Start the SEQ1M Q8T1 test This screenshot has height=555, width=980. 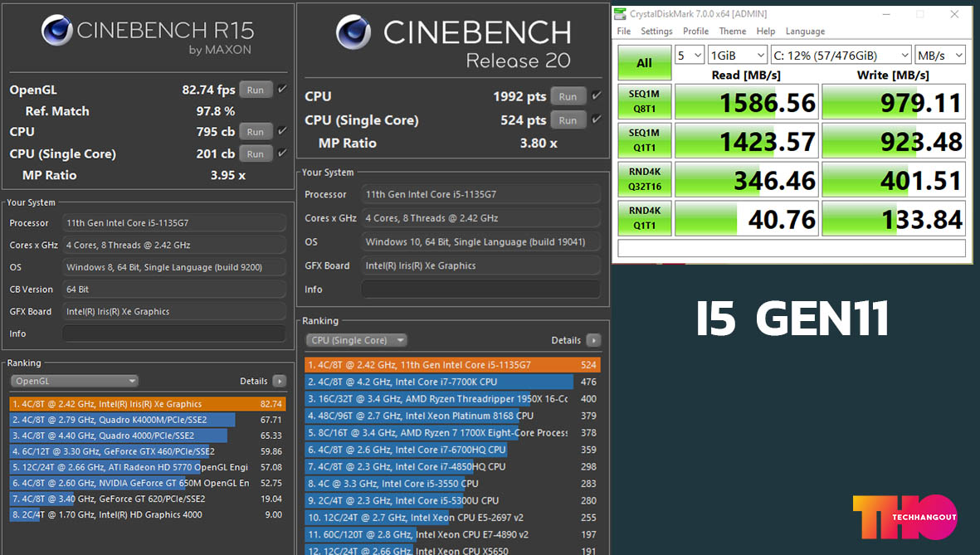645,102
